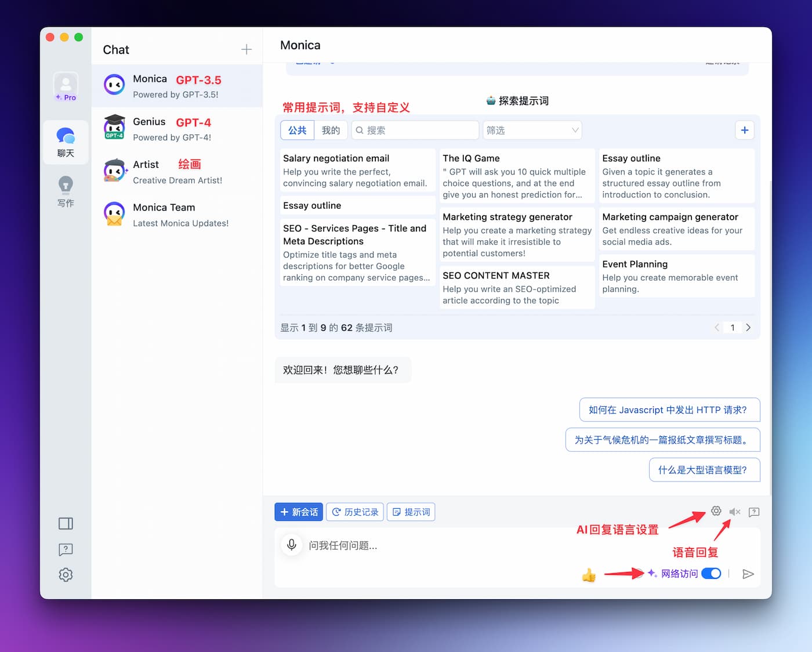Go to next prompts page arrow
The image size is (812, 652).
[x=748, y=328]
